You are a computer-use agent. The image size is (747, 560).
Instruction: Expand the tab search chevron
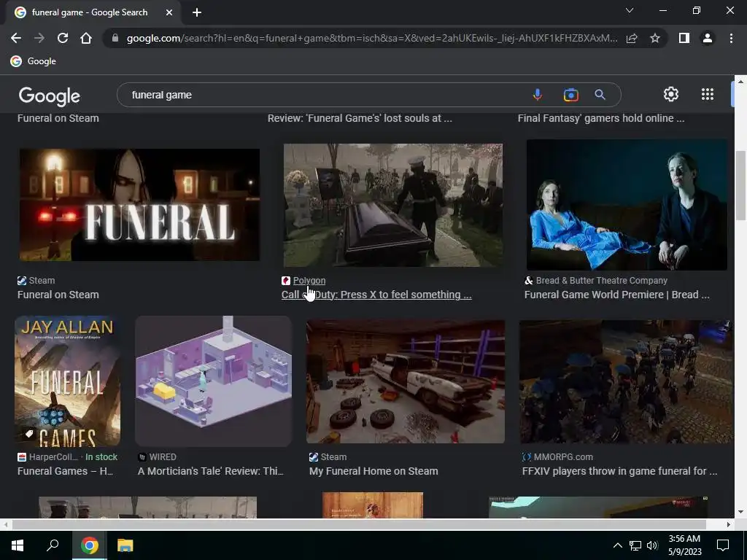point(630,10)
